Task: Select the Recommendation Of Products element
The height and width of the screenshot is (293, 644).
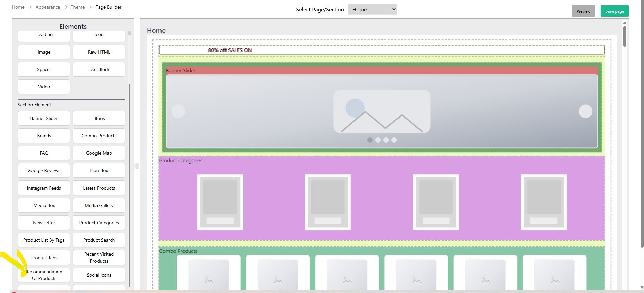Action: (x=44, y=275)
